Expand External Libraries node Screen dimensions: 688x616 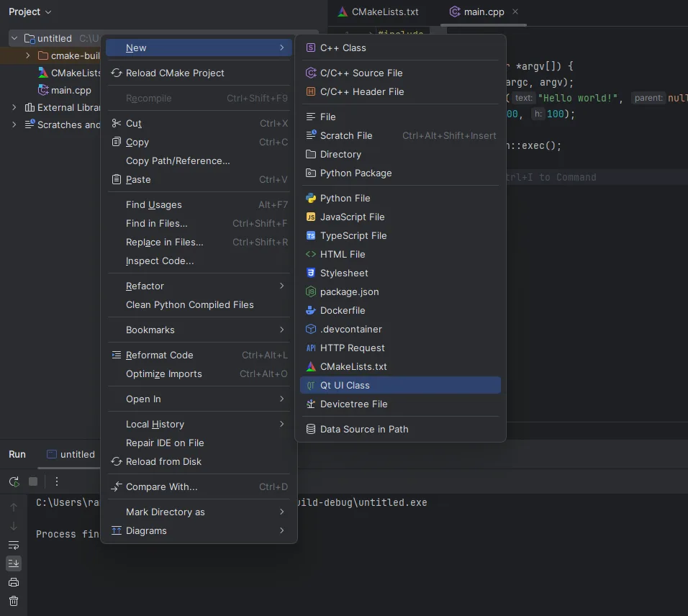point(14,107)
